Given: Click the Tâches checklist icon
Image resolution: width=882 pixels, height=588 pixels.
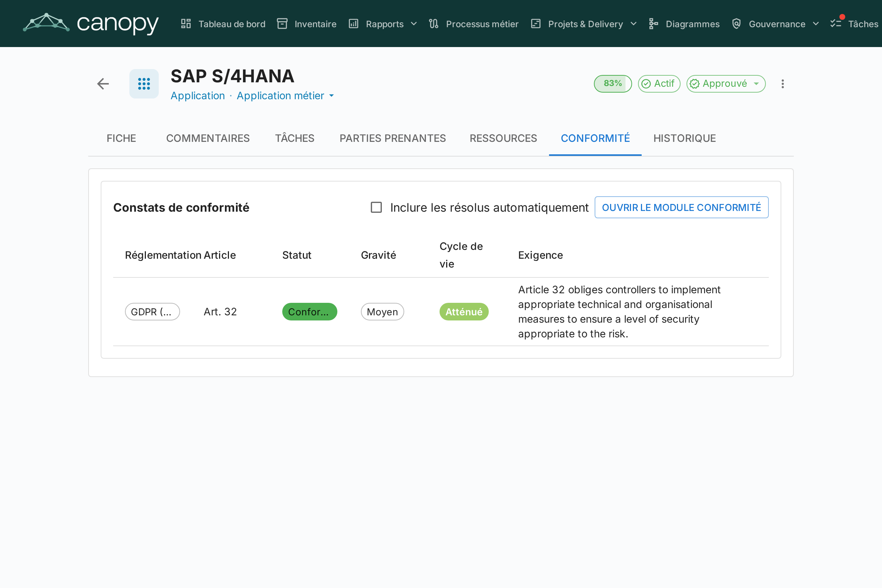Looking at the screenshot, I should tap(836, 24).
